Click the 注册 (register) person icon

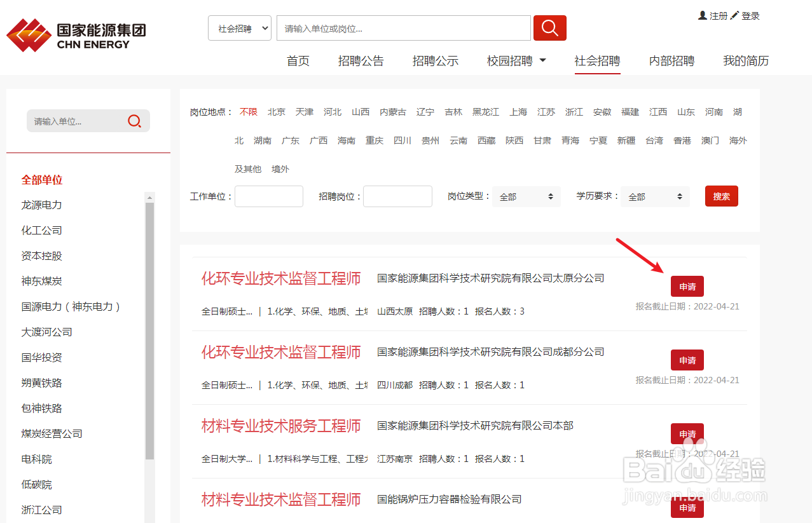[702, 15]
